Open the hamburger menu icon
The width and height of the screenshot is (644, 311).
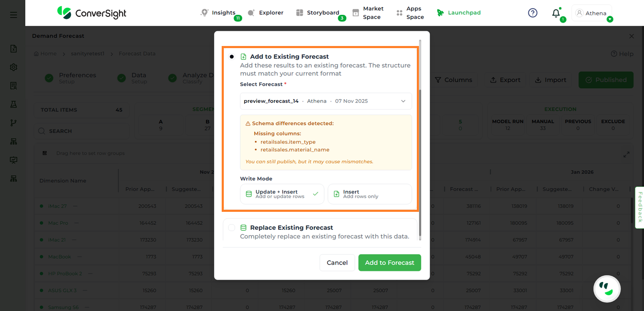pyautogui.click(x=13, y=15)
